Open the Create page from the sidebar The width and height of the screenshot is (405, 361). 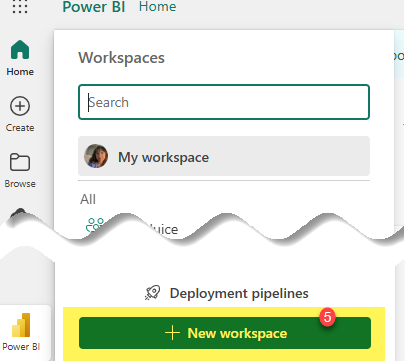(20, 114)
